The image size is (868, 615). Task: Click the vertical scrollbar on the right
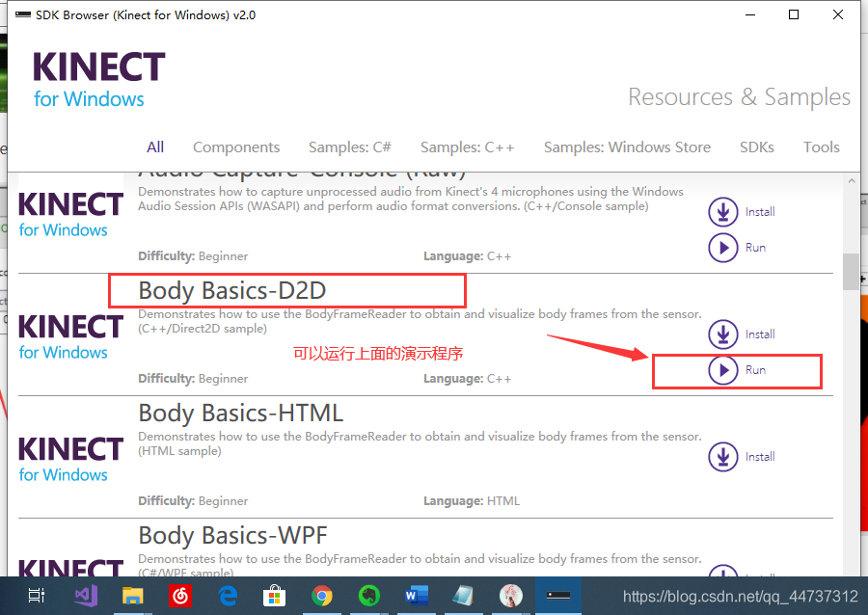coord(849,272)
